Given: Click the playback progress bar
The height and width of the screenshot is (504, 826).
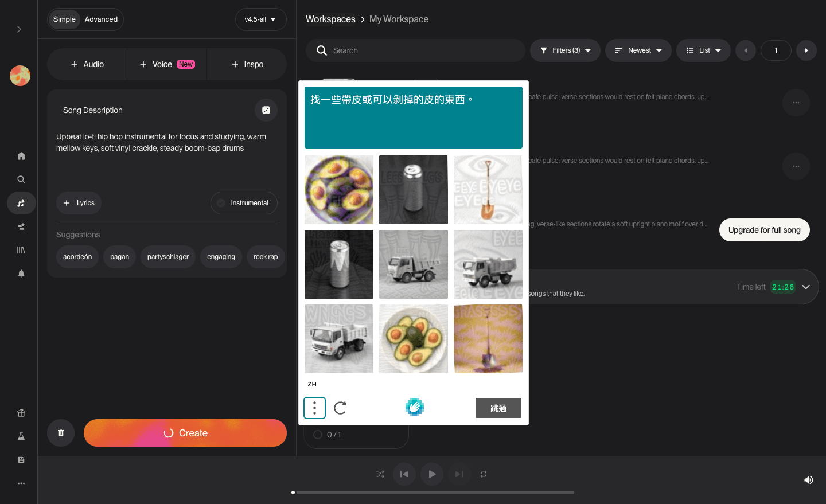Looking at the screenshot, I should pyautogui.click(x=433, y=493).
